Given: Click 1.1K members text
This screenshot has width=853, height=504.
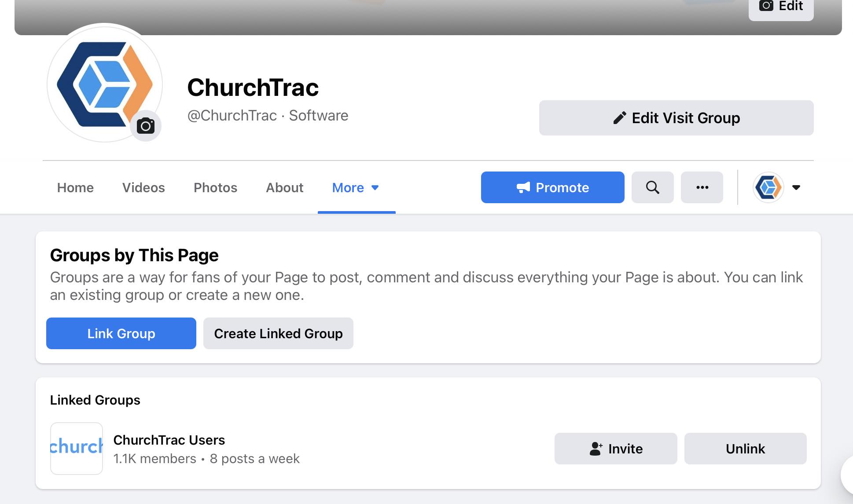Looking at the screenshot, I should [154, 459].
